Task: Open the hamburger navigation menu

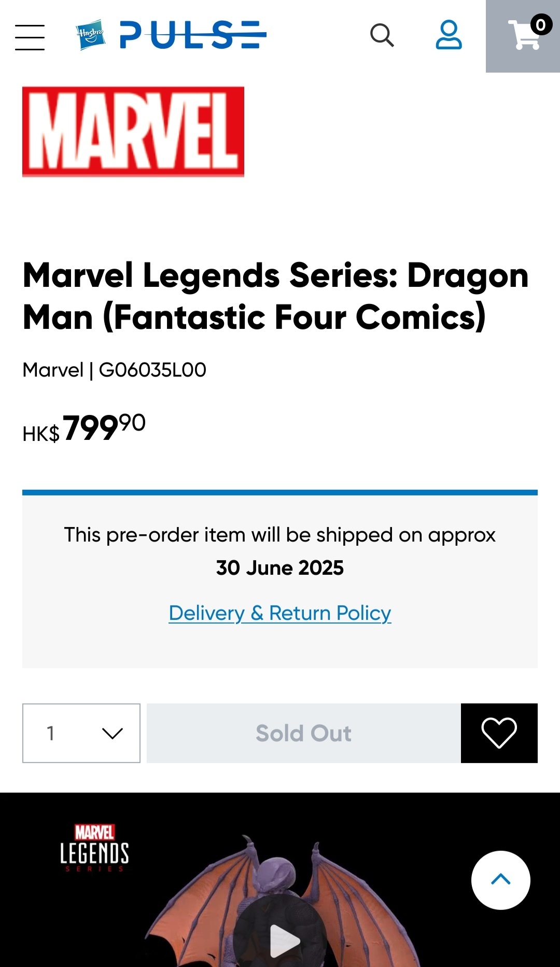Action: (x=30, y=37)
